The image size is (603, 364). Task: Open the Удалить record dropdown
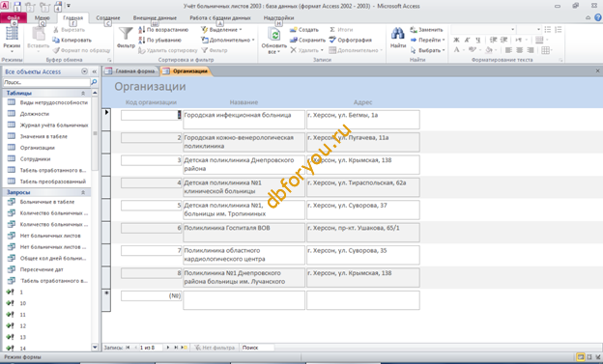pyautogui.click(x=306, y=50)
